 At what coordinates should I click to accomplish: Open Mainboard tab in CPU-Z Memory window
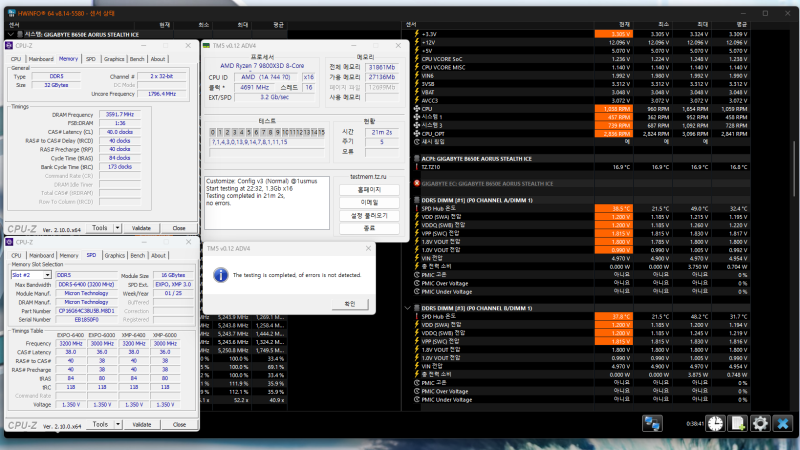tap(41, 59)
